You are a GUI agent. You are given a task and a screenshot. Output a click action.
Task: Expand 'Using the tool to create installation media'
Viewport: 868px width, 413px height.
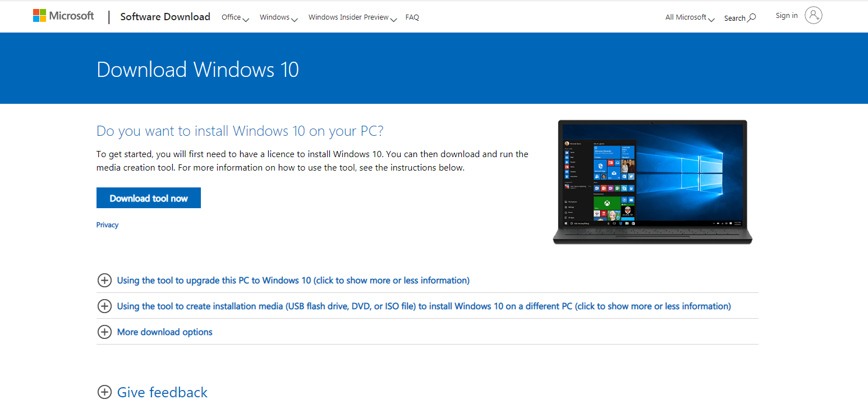(x=424, y=306)
